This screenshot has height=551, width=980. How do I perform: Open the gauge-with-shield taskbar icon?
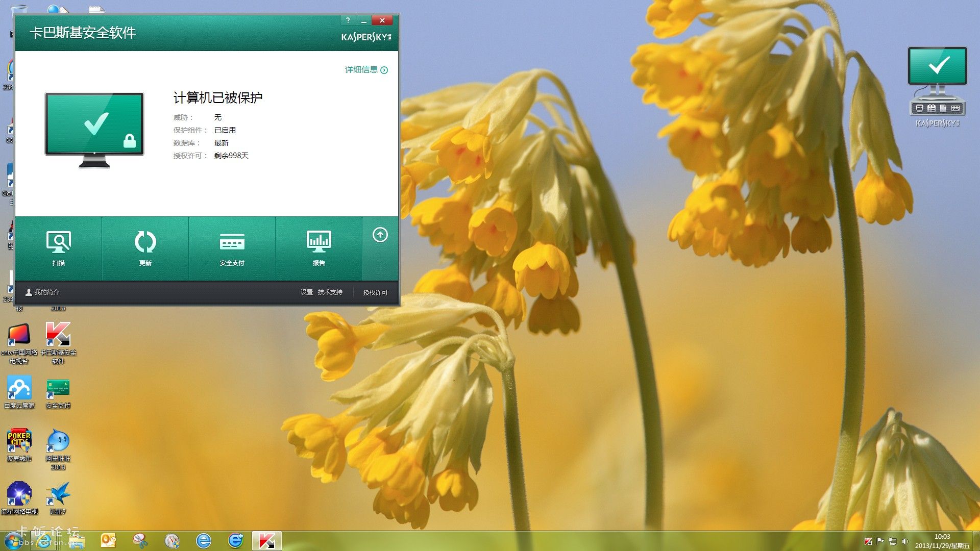coord(172,541)
